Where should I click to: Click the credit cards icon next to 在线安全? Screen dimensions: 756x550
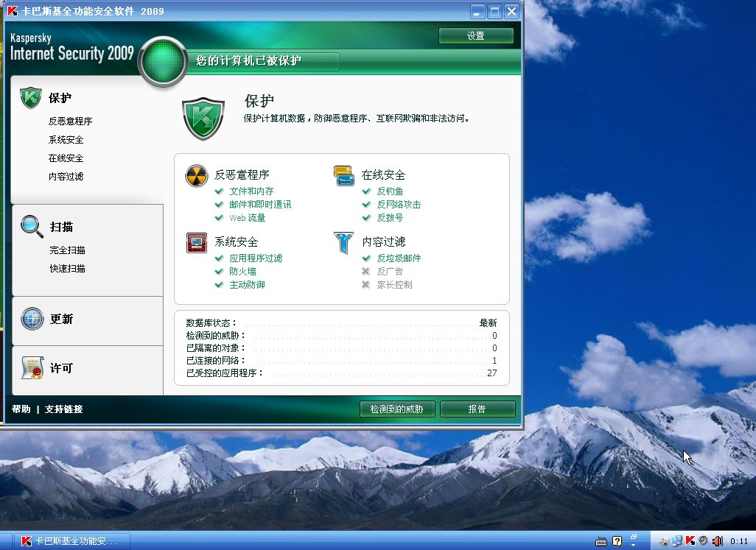344,176
